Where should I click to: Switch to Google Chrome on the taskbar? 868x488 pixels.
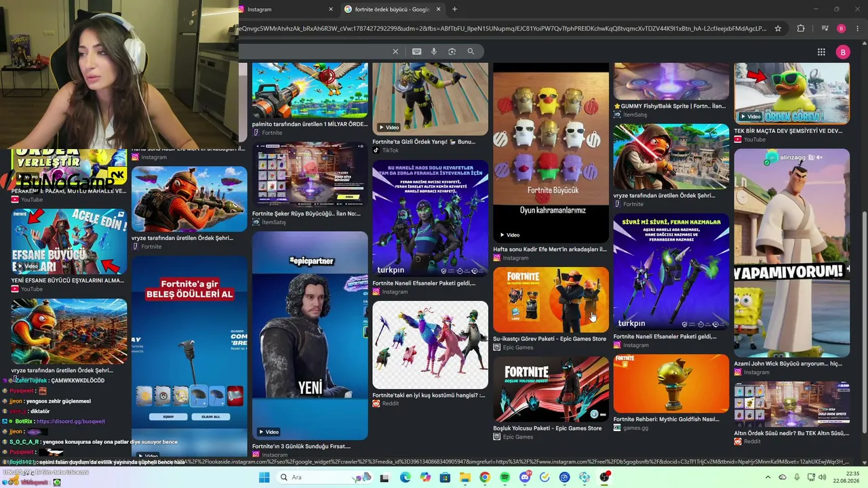[485, 477]
